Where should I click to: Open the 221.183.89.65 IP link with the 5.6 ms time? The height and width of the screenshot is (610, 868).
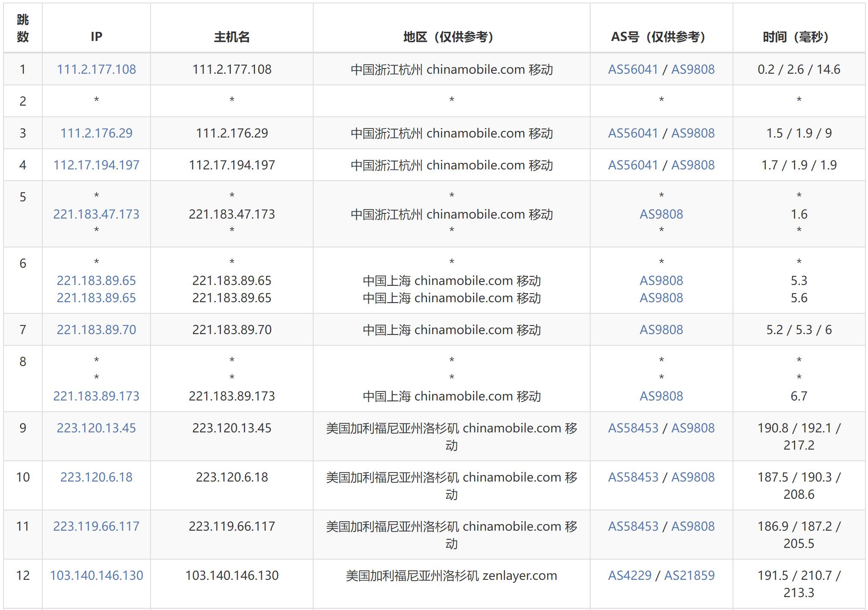(x=96, y=298)
